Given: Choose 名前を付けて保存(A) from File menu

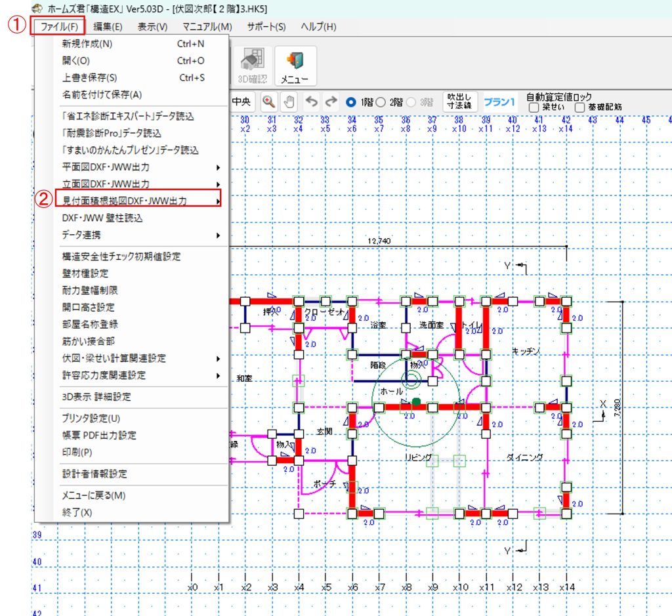Looking at the screenshot, I should [x=102, y=94].
